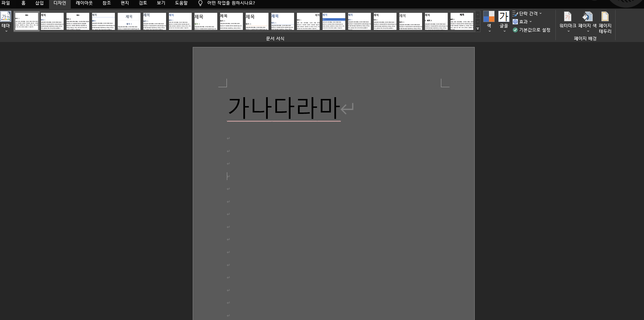Image resolution: width=644 pixels, height=320 pixels.
Task: Choose the style thumbnail with blue banner heading
Action: [334, 21]
